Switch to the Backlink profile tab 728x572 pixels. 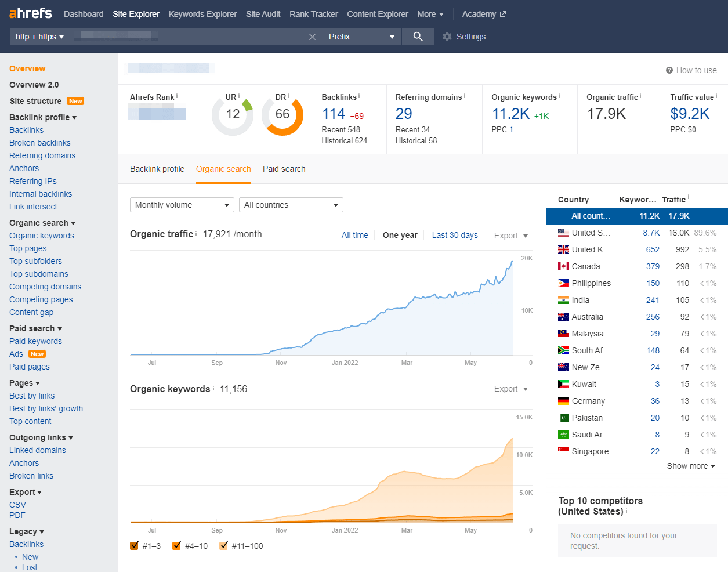pyautogui.click(x=157, y=169)
